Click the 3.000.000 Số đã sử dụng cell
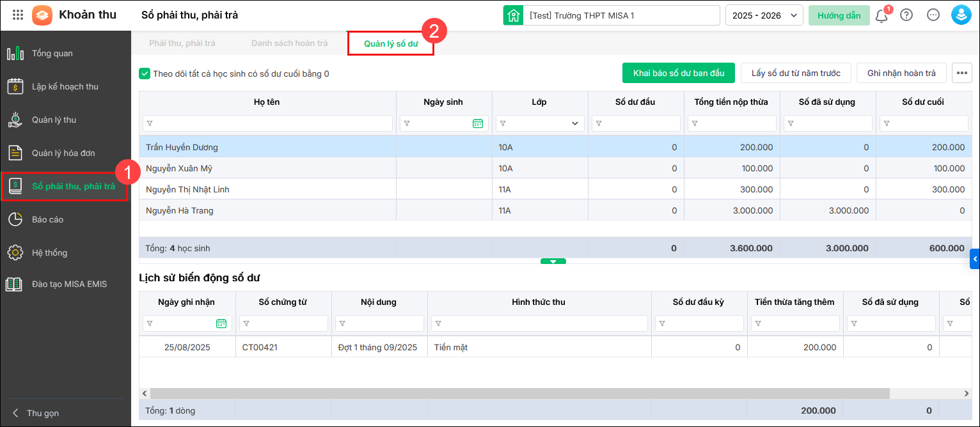Viewport: 980px width, 427px height. click(828, 210)
